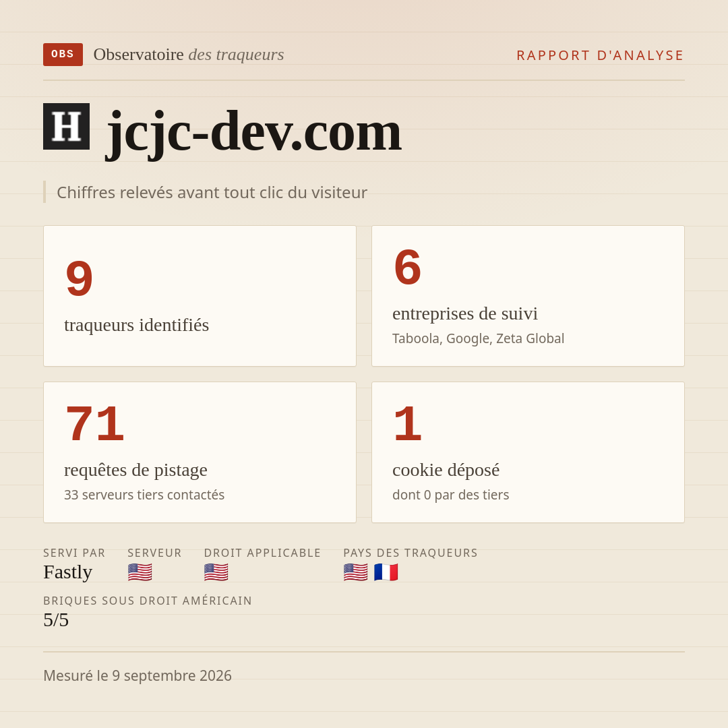This screenshot has width=728, height=728.
Task: Click the US flag under Pays des traqueurs
Action: [356, 572]
